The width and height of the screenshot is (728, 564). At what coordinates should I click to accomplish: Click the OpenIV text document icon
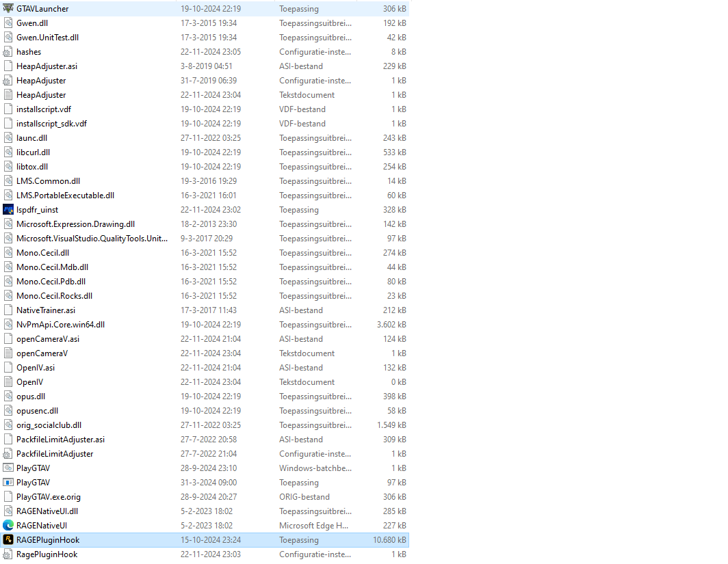(x=8, y=381)
